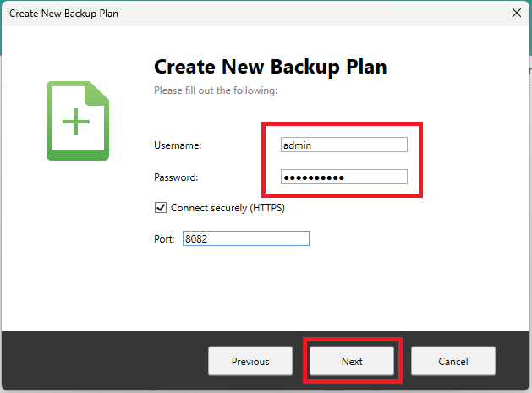The height and width of the screenshot is (393, 532).
Task: Click the Please fill out the following subtitle
Action: click(x=216, y=90)
